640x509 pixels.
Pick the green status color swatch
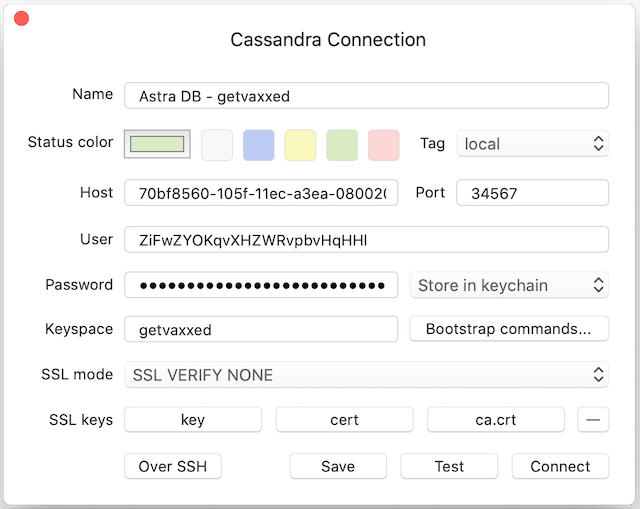342,145
